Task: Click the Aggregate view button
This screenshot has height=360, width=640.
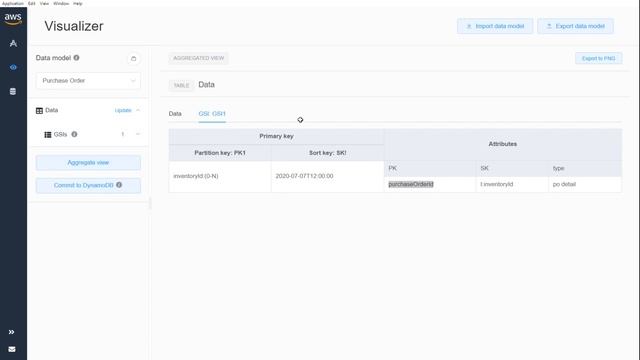Action: pos(88,162)
